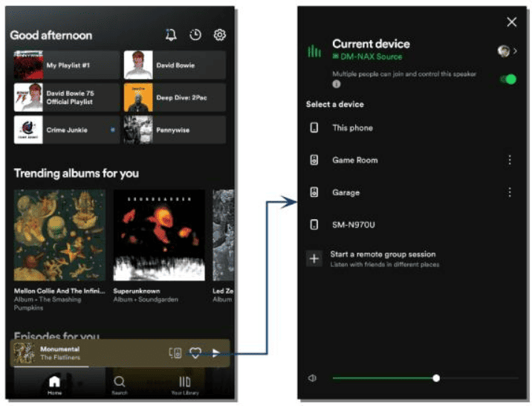Open partially visible Led Zeppelin album cover
The height and width of the screenshot is (406, 532).
click(x=223, y=235)
